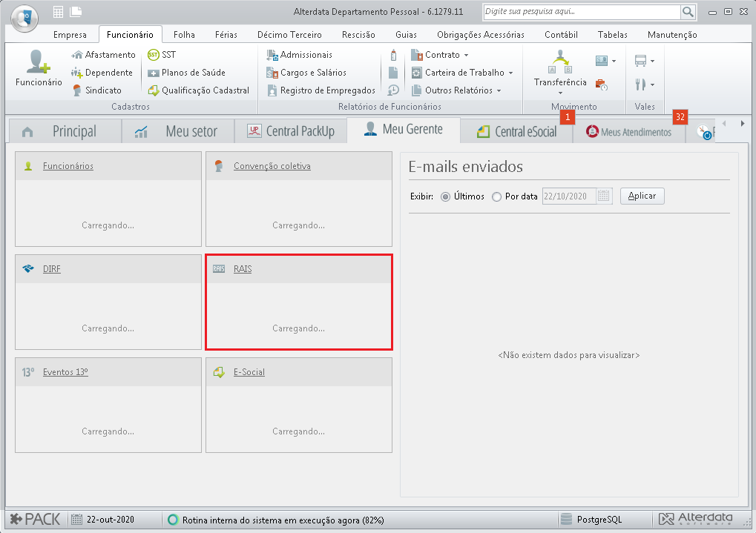Viewport: 756px width, 533px height.
Task: Open the Funcionário registration icon
Action: (x=39, y=68)
